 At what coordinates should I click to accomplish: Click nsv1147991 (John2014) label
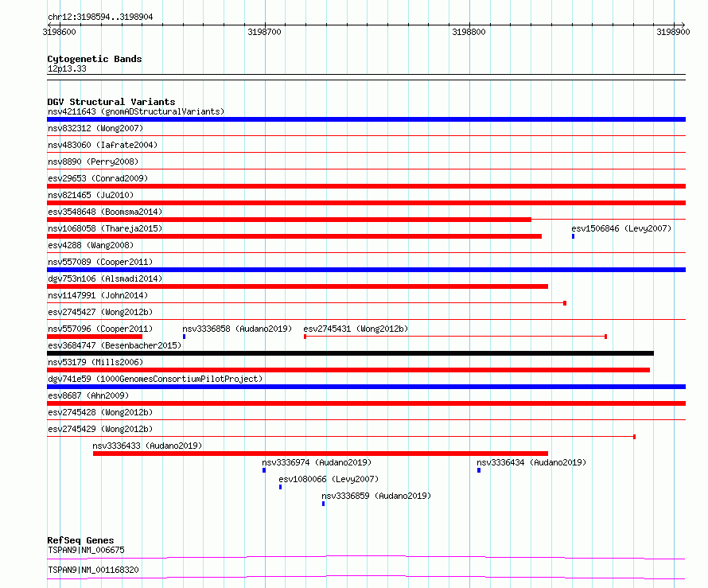coord(98,295)
